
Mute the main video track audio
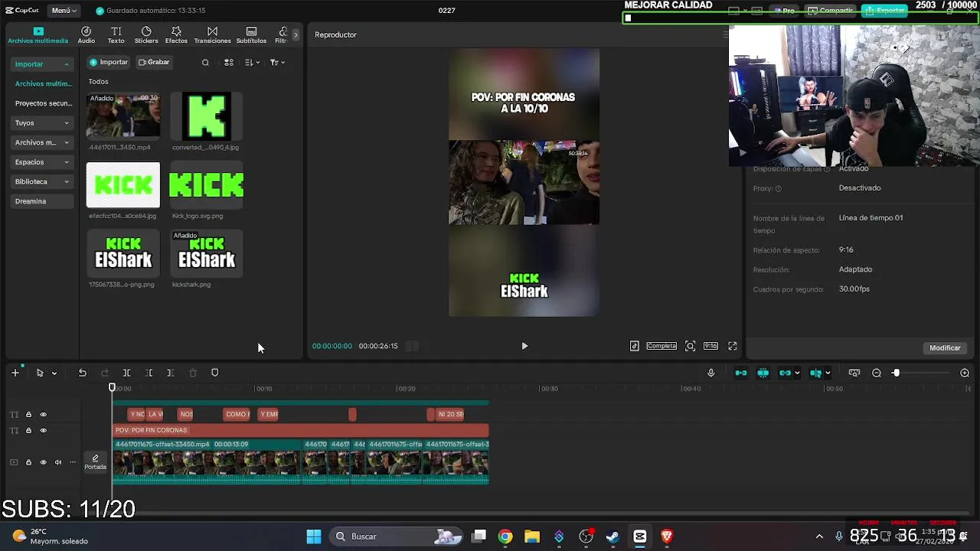57,462
